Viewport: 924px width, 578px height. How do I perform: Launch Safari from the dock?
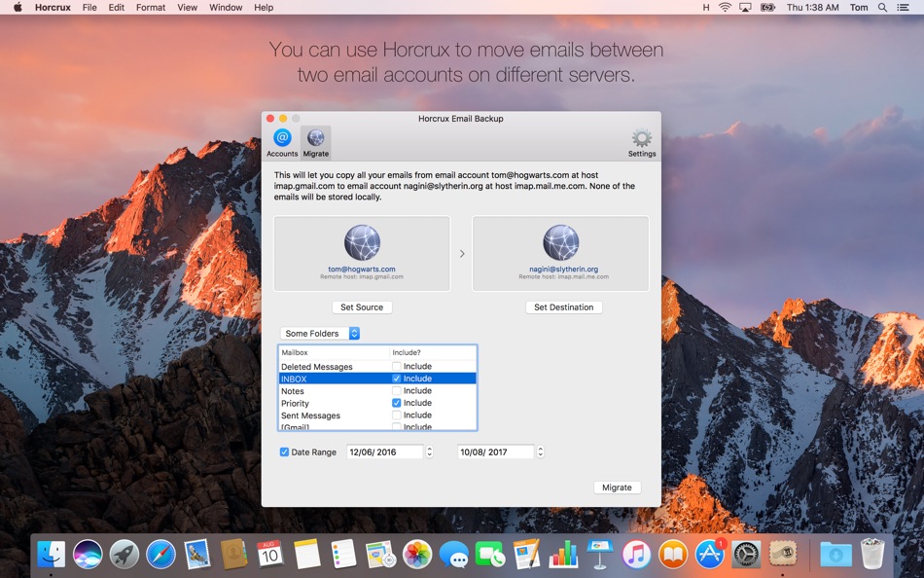160,555
